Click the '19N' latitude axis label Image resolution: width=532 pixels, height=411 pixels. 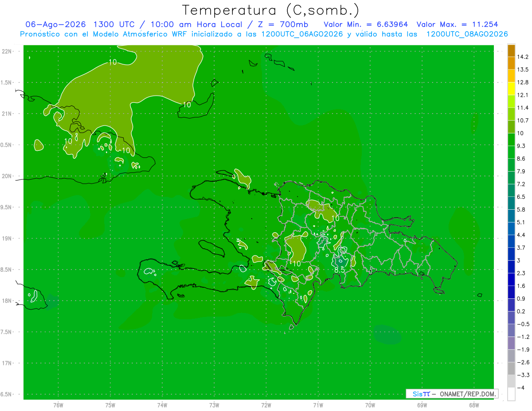tap(8, 239)
